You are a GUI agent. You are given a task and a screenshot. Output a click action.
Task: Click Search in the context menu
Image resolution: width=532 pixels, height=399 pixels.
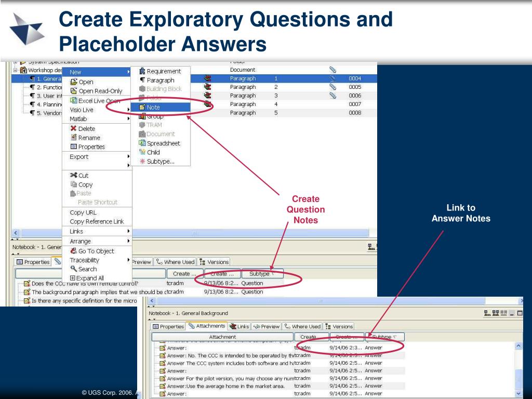[97, 269]
